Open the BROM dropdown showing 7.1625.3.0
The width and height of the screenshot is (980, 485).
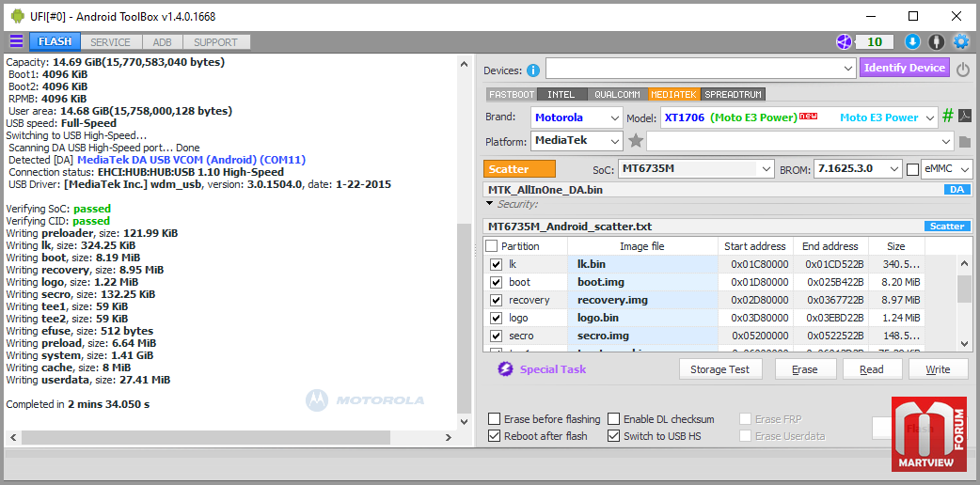tap(858, 169)
